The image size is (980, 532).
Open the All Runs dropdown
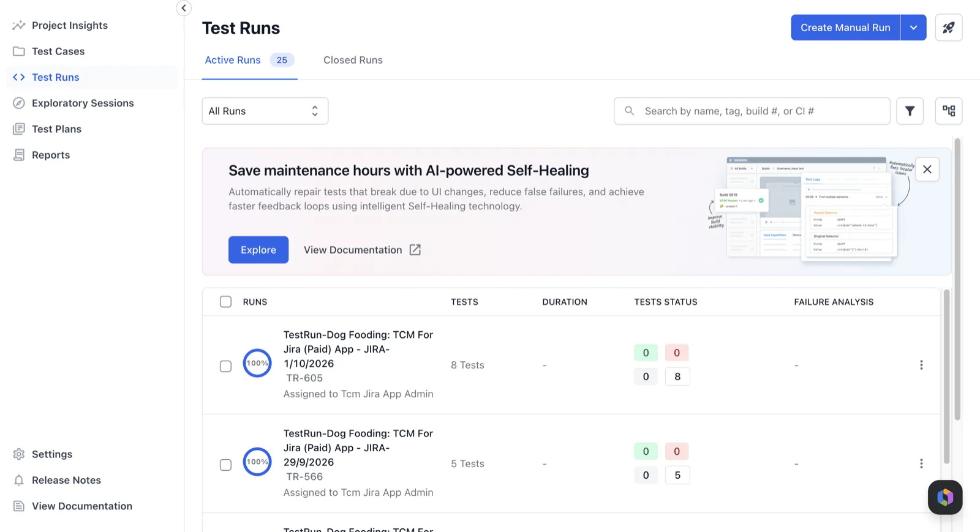265,111
